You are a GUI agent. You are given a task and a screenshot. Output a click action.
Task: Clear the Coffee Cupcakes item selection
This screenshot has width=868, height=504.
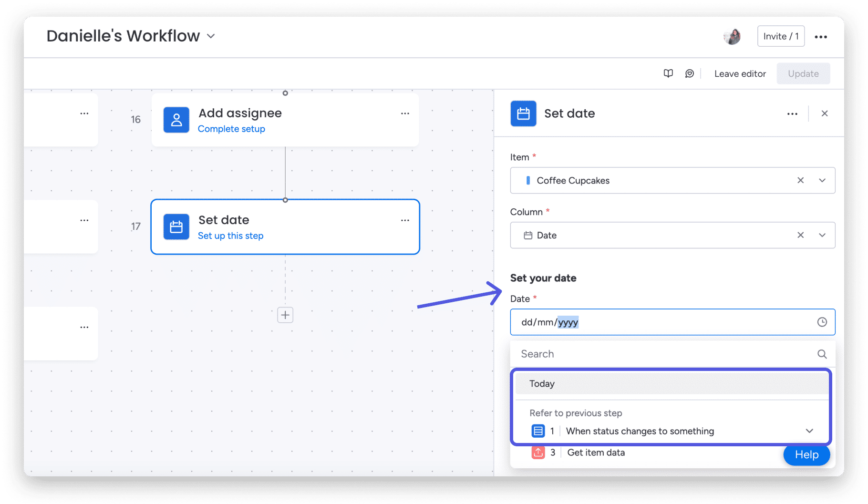(x=800, y=180)
